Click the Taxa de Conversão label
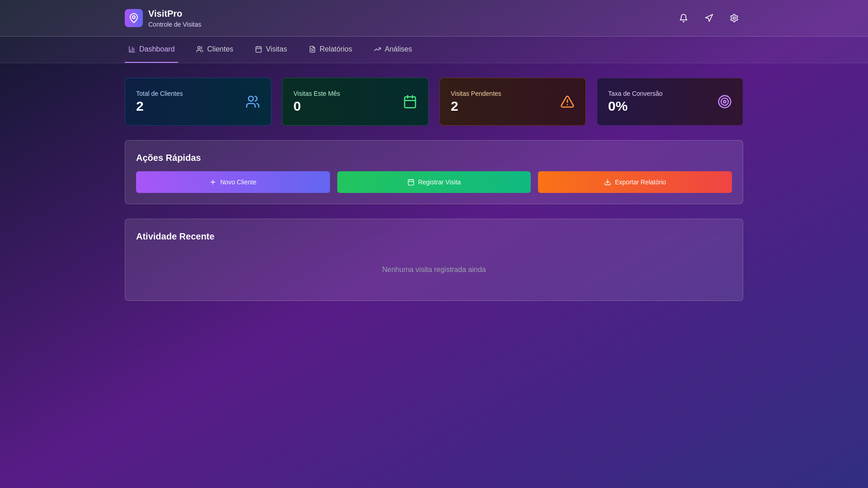This screenshot has width=868, height=488. click(x=635, y=94)
